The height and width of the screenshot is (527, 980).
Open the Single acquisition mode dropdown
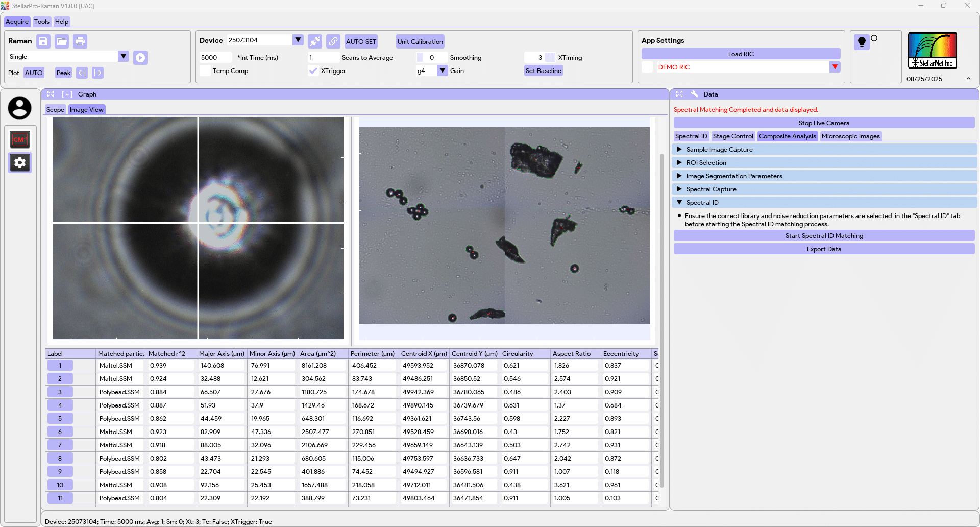124,56
